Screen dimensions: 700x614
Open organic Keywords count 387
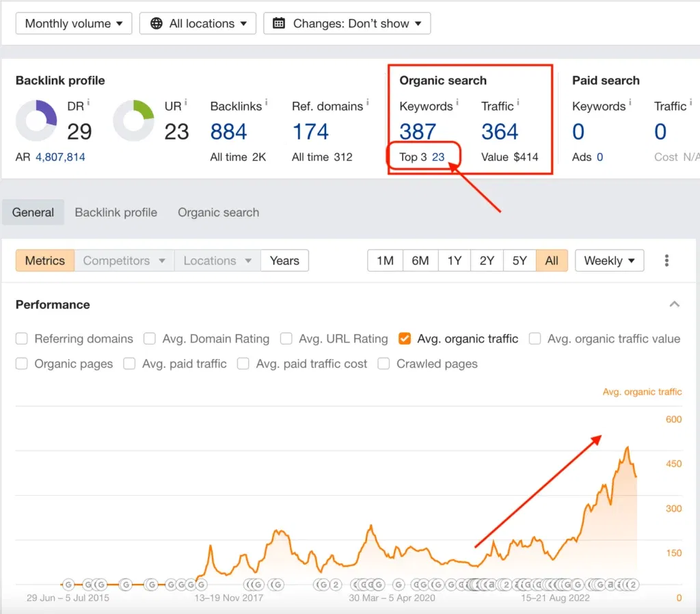tap(418, 132)
